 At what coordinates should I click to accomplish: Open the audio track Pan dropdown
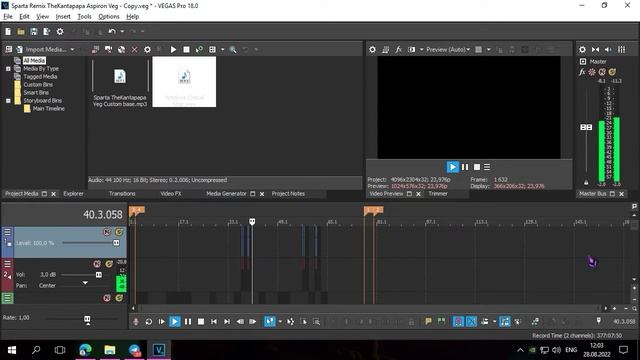(85, 283)
